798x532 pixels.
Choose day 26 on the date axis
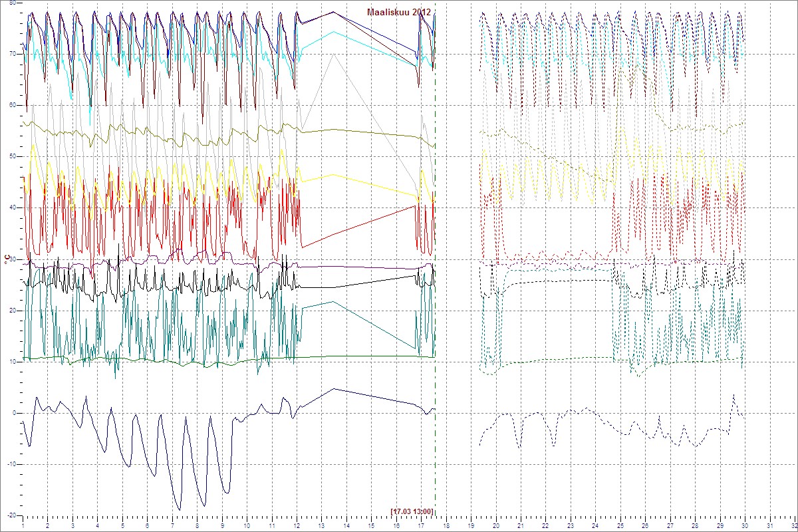645,525
